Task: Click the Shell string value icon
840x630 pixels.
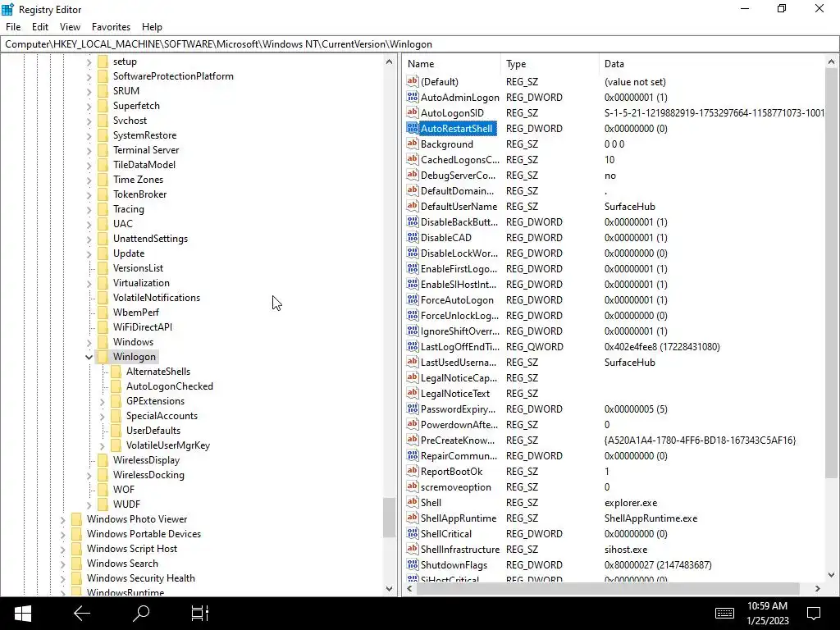Action: pyautogui.click(x=412, y=502)
